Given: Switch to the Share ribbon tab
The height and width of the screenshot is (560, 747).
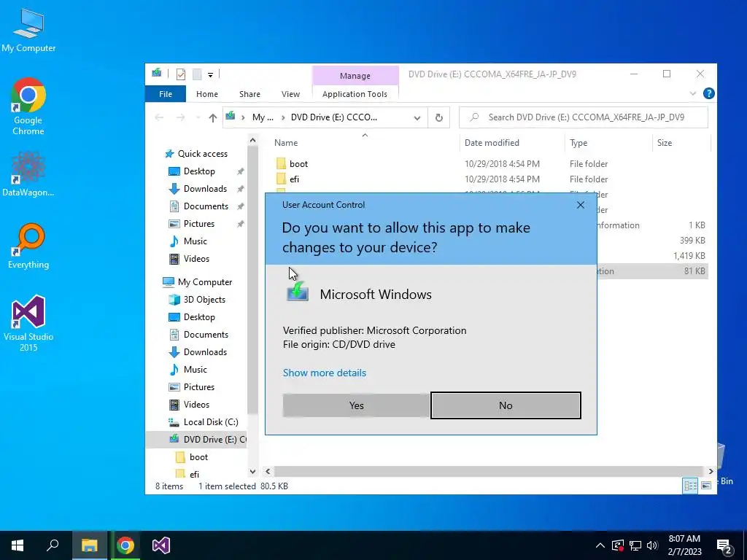Looking at the screenshot, I should (249, 94).
